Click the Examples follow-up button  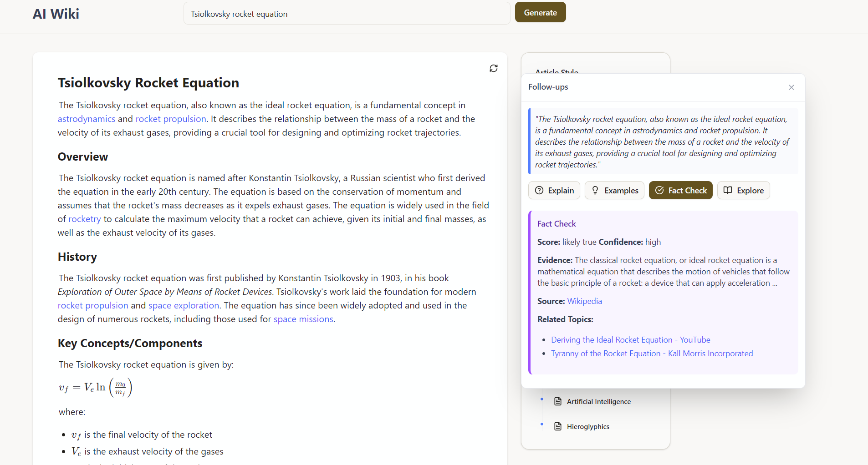614,190
